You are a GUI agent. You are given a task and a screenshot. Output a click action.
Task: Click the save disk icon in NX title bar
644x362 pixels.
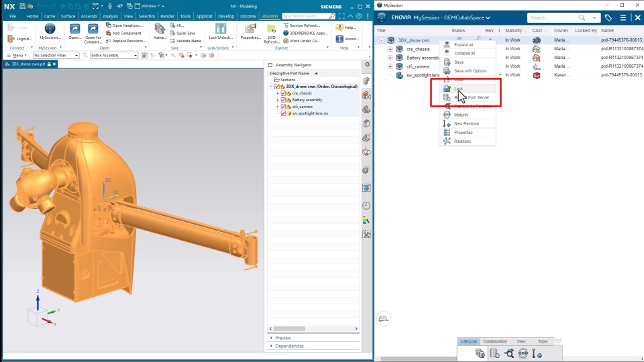[22, 6]
